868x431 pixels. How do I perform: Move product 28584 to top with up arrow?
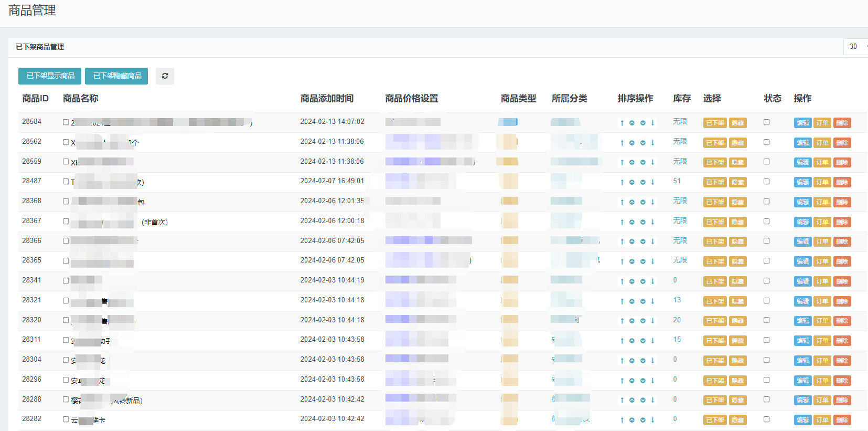[x=622, y=123]
